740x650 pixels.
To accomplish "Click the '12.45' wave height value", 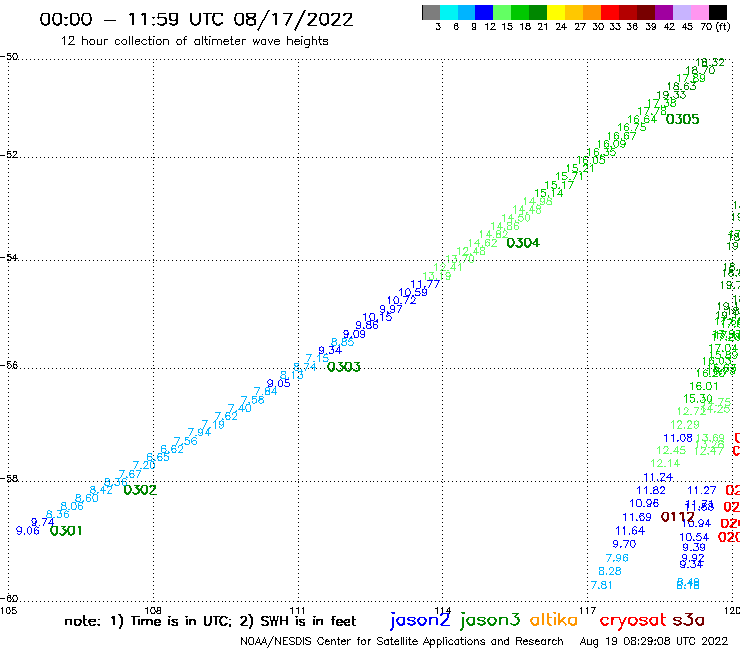I will tap(671, 451).
